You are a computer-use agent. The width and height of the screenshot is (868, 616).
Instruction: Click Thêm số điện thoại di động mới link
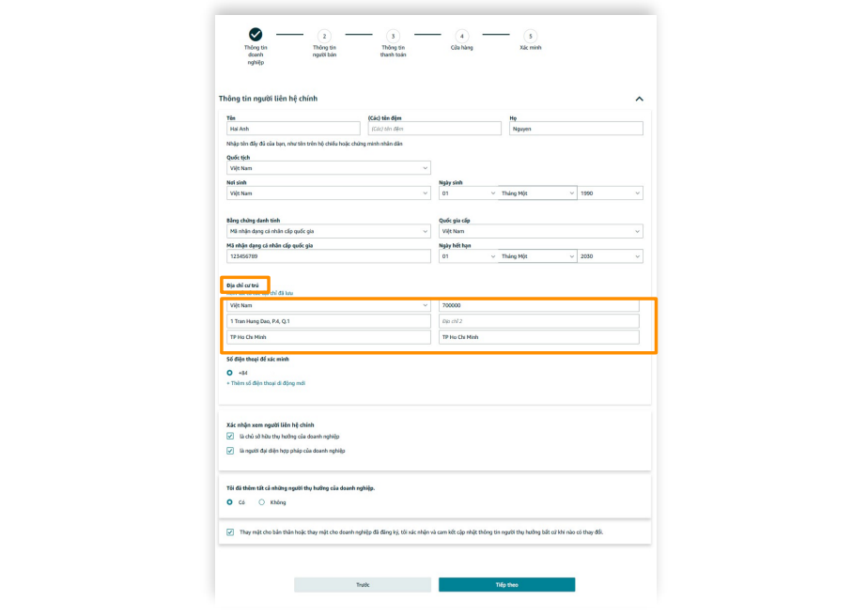[x=266, y=383]
